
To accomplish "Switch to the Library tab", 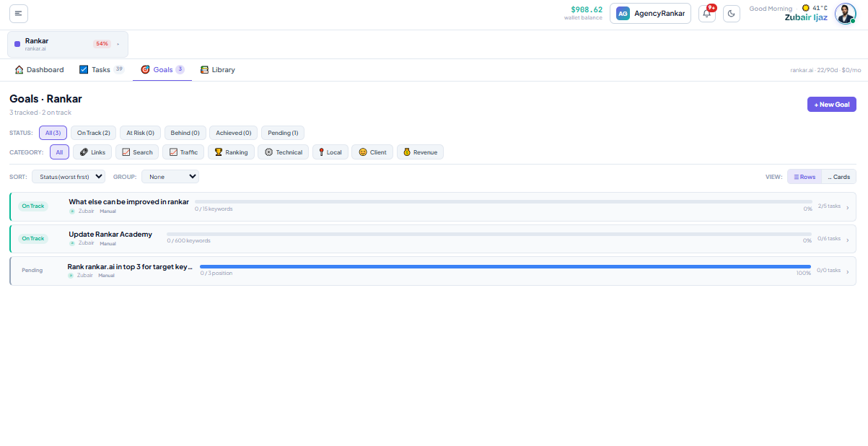I will (217, 70).
